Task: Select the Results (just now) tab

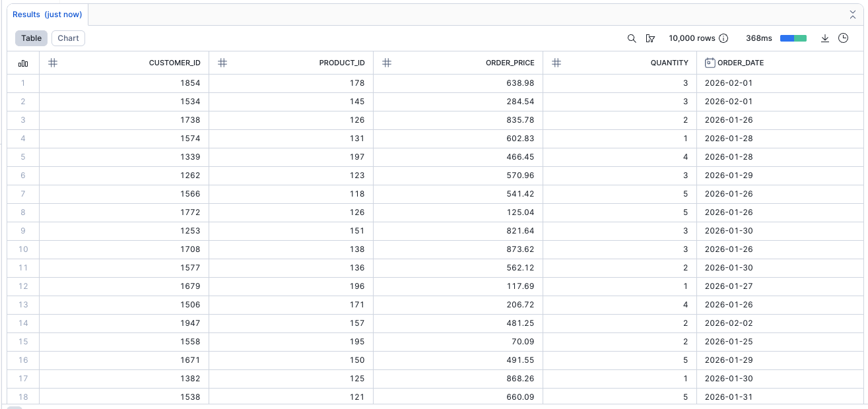Action: (47, 15)
